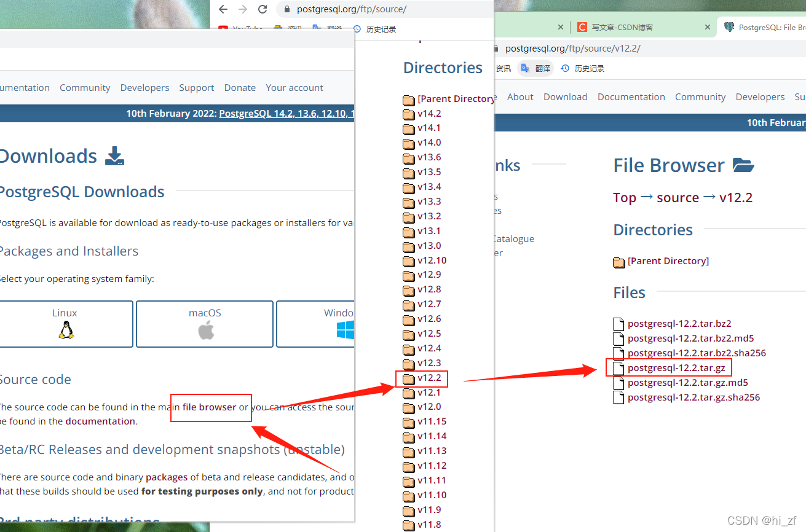Open the v14.1 folder
The image size is (806, 532).
point(429,128)
